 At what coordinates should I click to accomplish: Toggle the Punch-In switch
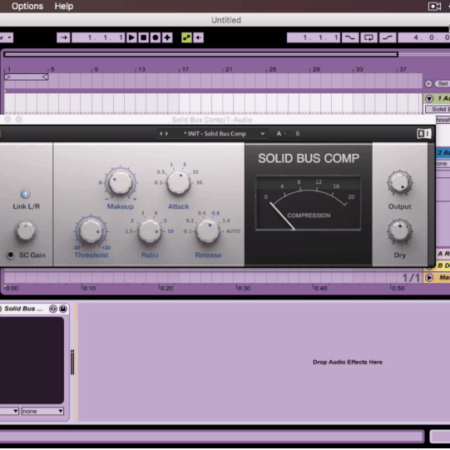350,38
